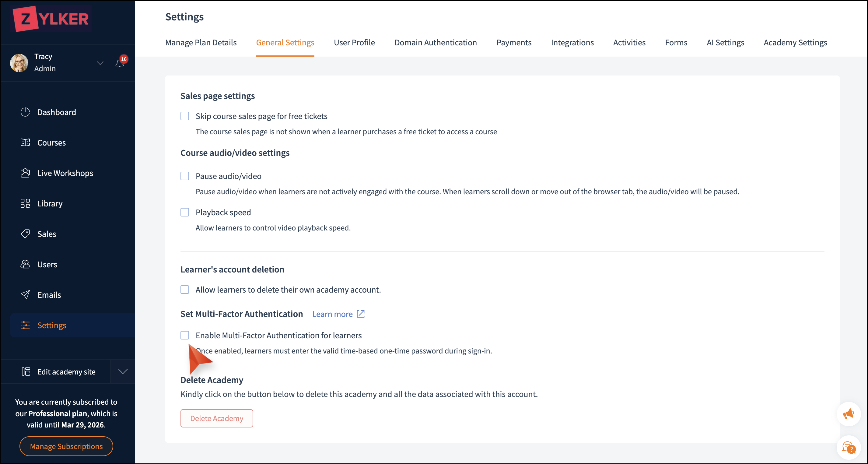Click the Dashboard pie-chart icon
868x464 pixels.
25,112
